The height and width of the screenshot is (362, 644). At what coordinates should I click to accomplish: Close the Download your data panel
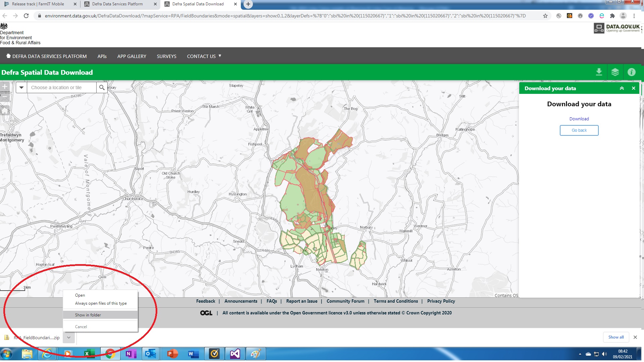(x=633, y=88)
